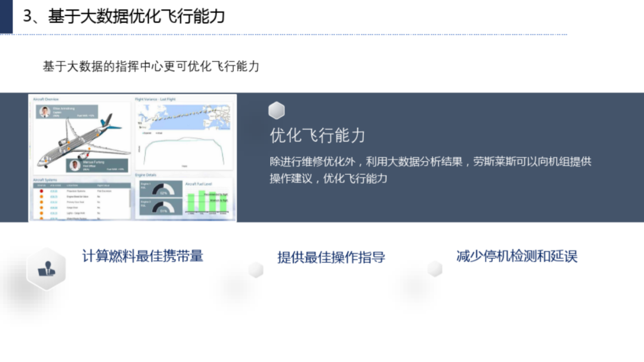Click the small hexagon beside 提供最佳操作指导
The image size is (644, 362).
[256, 270]
